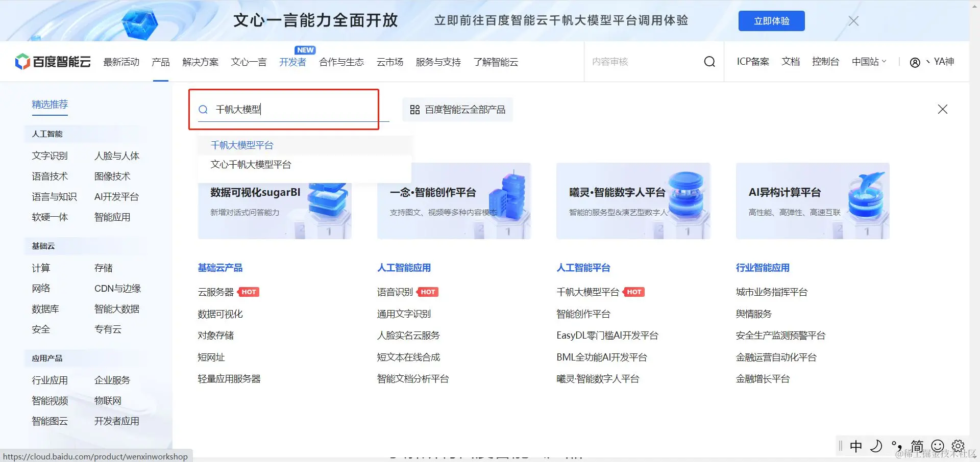Select 人脸与人体 in the sidebar
This screenshot has width=980, height=462.
117,156
